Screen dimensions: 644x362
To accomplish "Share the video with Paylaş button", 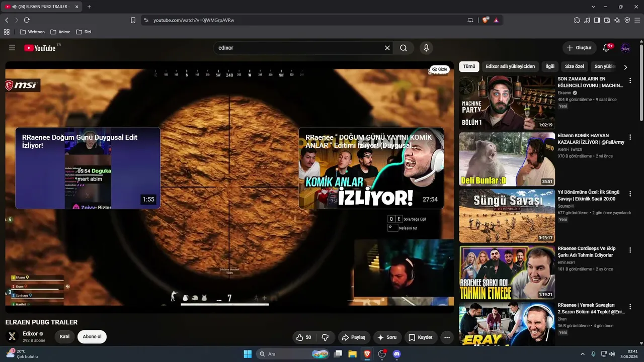I will [354, 337].
